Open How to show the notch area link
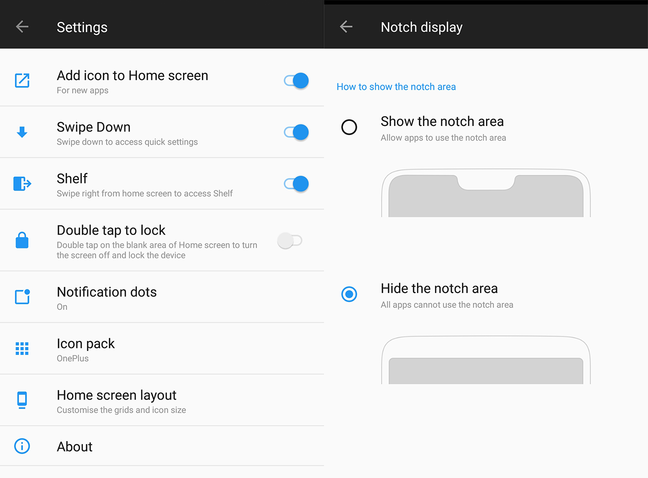This screenshot has width=648, height=478. coord(396,87)
